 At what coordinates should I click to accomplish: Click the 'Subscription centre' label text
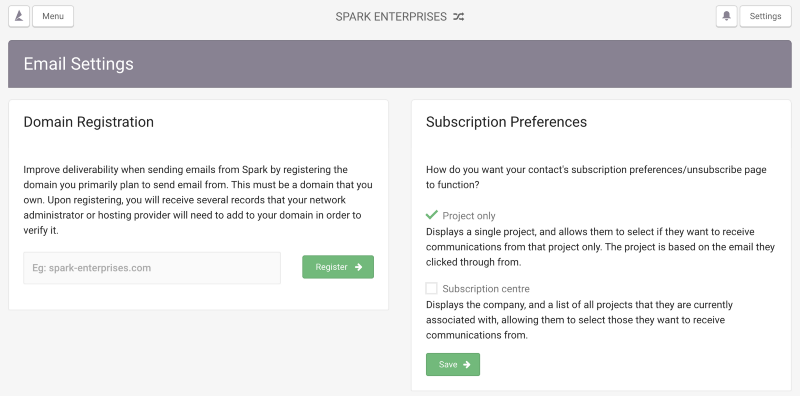click(486, 289)
